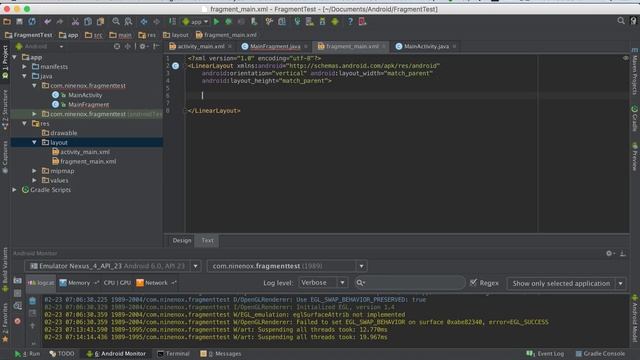The height and width of the screenshot is (360, 640).
Task: Select MainActivity class in project tree
Action: [85, 95]
